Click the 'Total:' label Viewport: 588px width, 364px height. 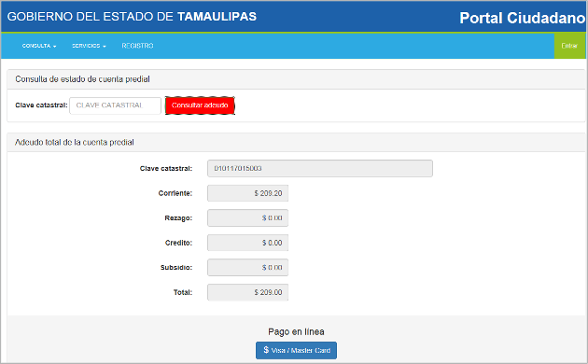click(x=183, y=292)
